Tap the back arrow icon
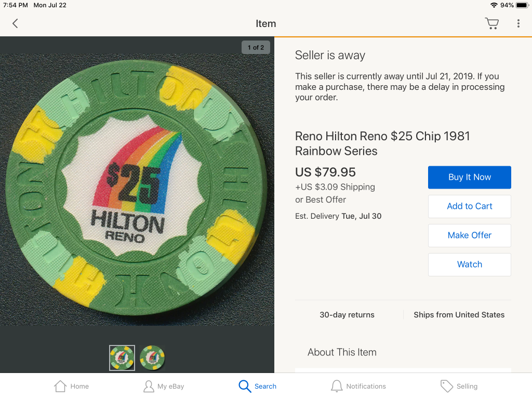532x399 pixels. pyautogui.click(x=15, y=23)
